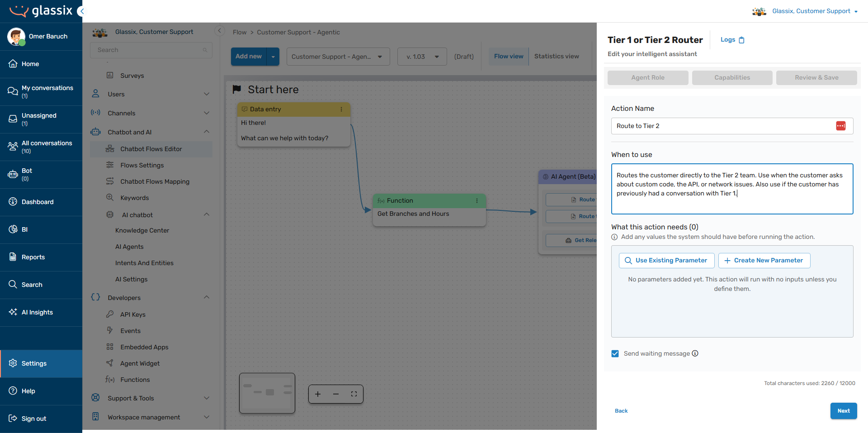Expand the Channels settings group
This screenshot has width=868, height=433.
coord(151,113)
